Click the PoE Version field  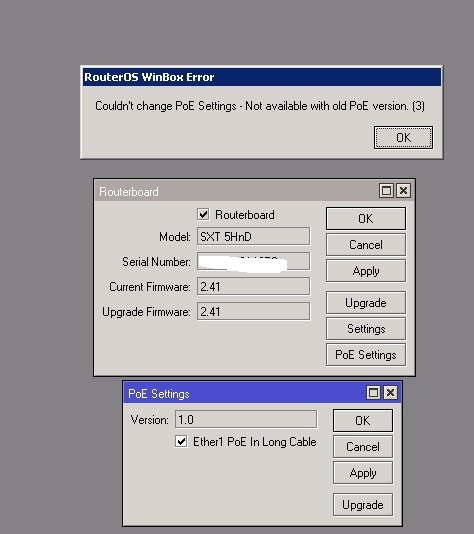click(x=246, y=419)
